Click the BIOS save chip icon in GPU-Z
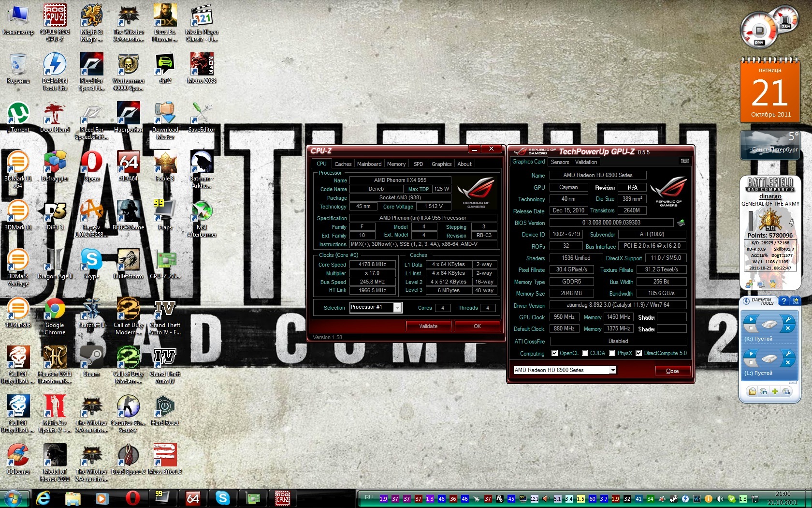Image resolution: width=812 pixels, height=508 pixels. coord(681,223)
